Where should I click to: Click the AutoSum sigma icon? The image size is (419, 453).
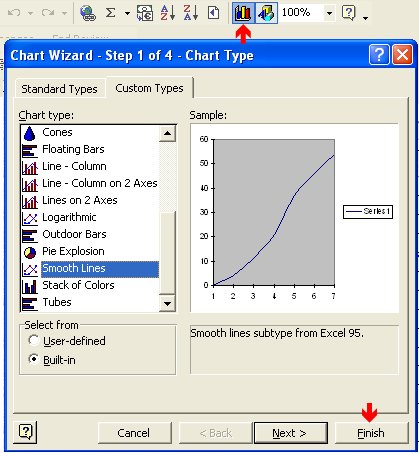tap(110, 13)
